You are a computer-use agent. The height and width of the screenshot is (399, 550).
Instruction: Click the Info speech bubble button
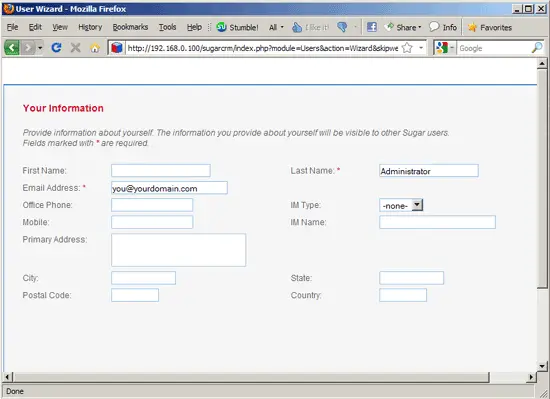443,27
